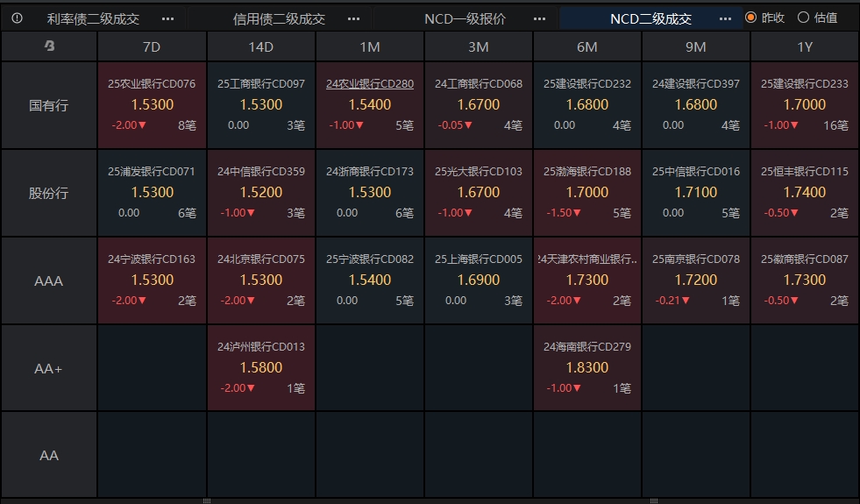The width and height of the screenshot is (860, 504).
Task: Select the AA row label
Action: [49, 455]
